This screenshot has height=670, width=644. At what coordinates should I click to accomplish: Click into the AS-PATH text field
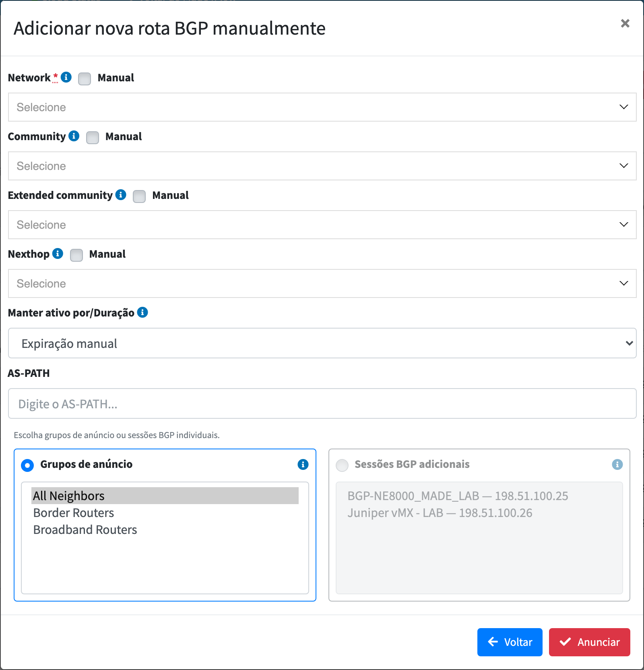point(322,403)
